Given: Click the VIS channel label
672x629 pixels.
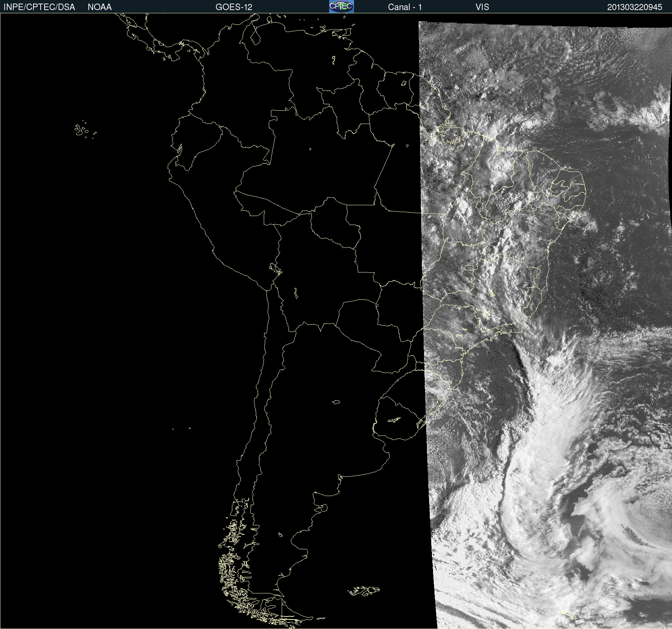Looking at the screenshot, I should tap(482, 7).
